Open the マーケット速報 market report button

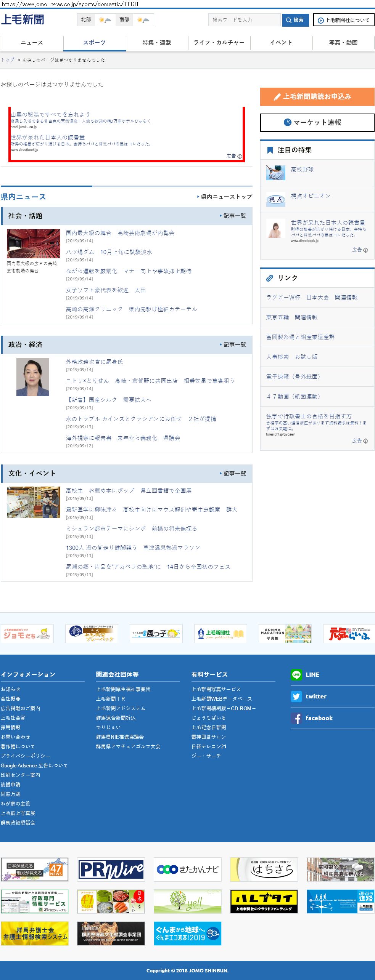[x=317, y=123]
